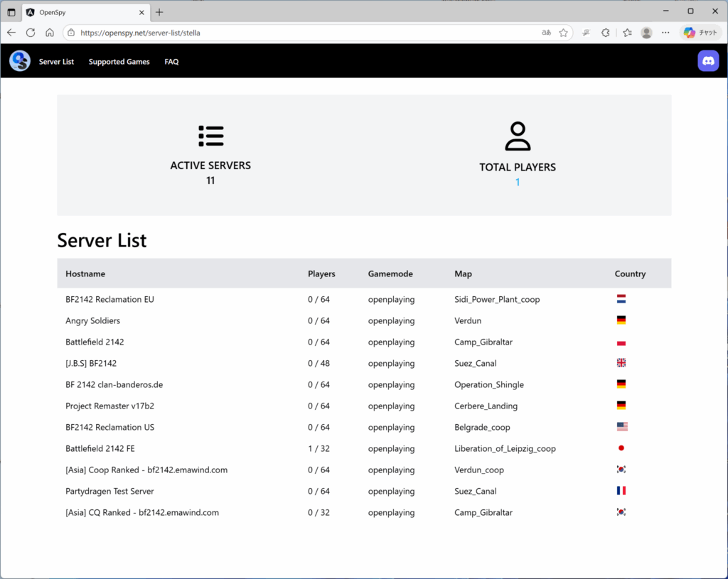Open the Supported Games nav item
The width and height of the screenshot is (728, 579).
click(119, 62)
